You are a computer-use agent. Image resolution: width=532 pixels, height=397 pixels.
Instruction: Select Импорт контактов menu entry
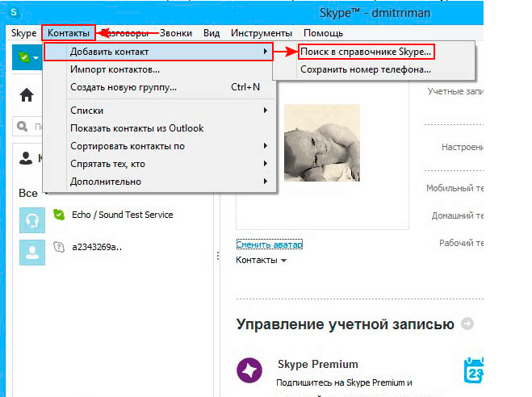click(x=115, y=69)
